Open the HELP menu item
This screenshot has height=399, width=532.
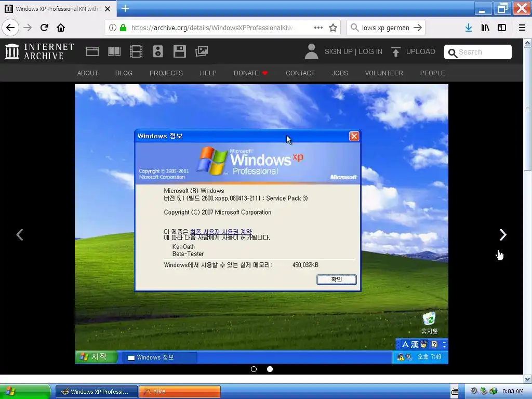[208, 73]
